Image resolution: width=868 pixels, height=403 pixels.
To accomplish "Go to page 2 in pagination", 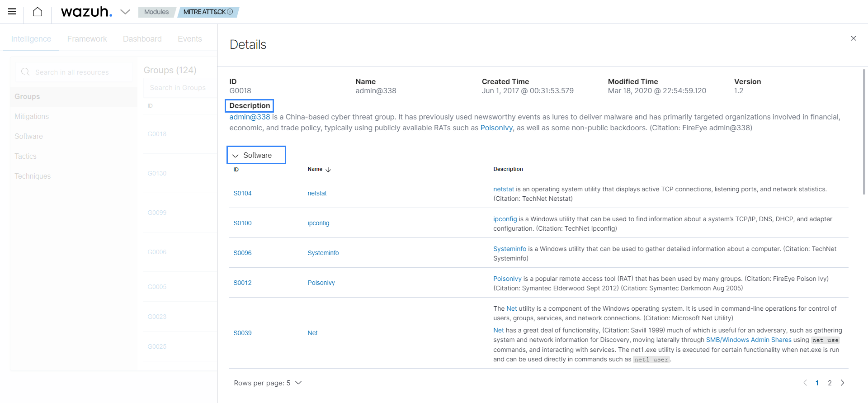I will 830,383.
